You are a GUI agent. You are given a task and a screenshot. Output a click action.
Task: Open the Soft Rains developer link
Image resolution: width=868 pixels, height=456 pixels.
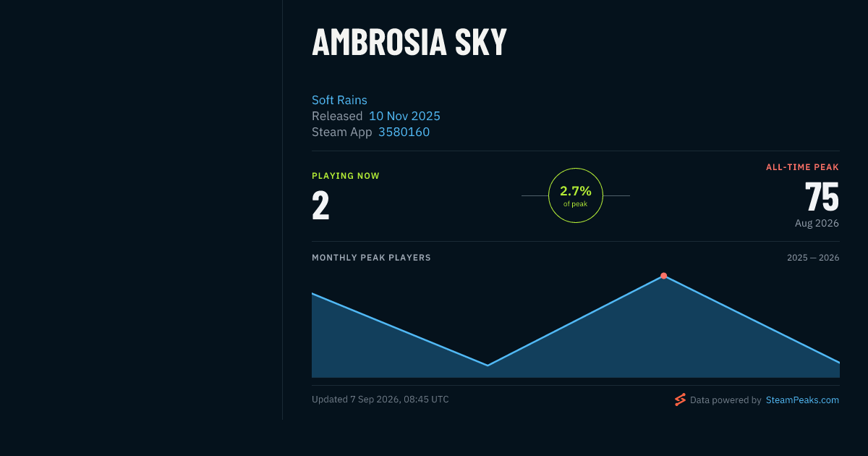click(x=339, y=100)
